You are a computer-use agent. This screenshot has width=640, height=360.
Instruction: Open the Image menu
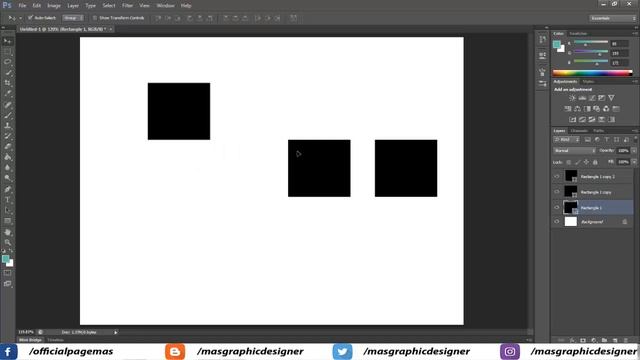[x=53, y=6]
